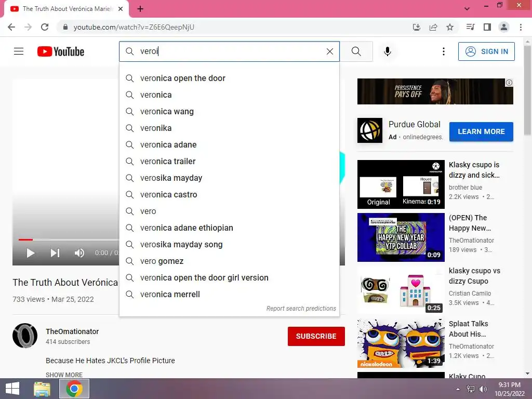Close the Truth About Verónica tab
Screen dimensions: 532x399
click(121, 9)
